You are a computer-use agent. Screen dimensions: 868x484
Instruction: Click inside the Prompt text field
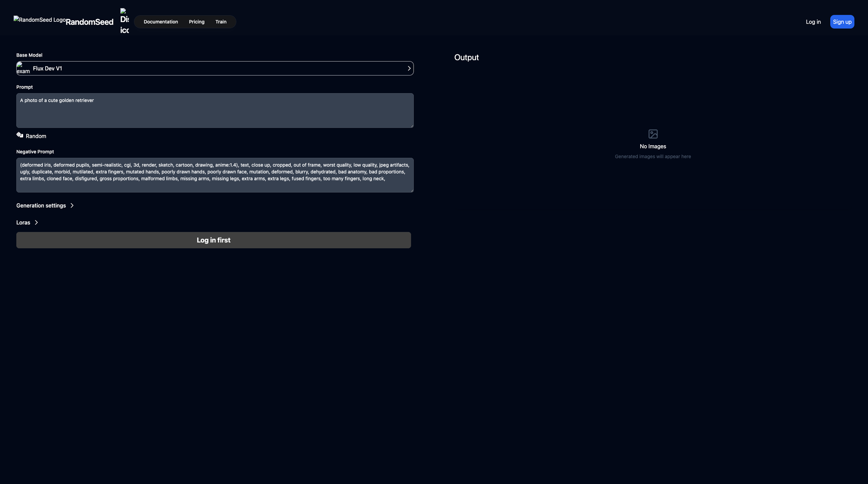[215, 110]
